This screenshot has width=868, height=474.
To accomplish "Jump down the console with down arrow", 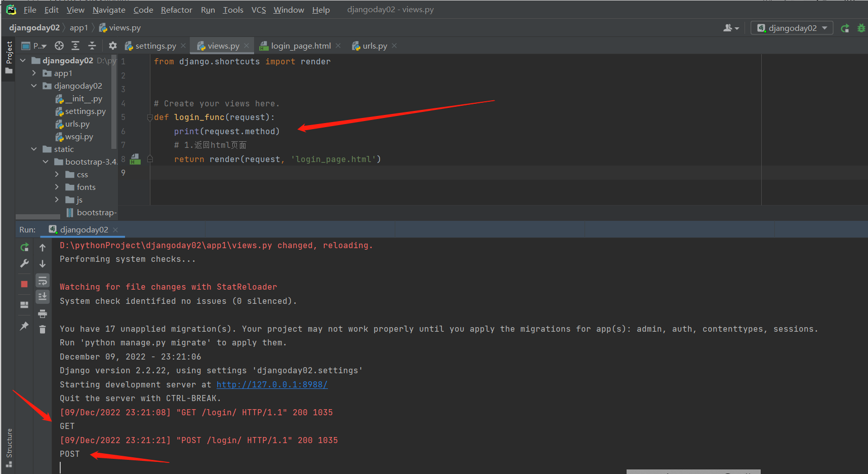I will tap(43, 263).
